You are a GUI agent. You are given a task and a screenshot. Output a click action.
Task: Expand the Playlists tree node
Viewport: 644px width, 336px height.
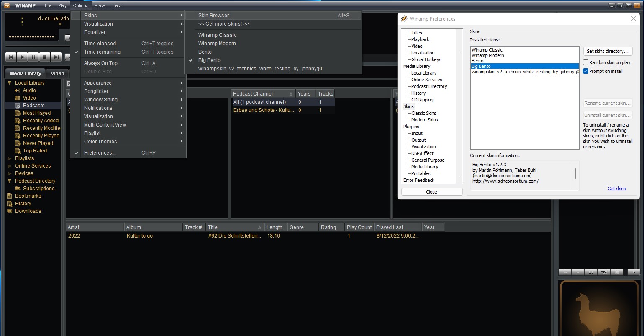[10, 158]
